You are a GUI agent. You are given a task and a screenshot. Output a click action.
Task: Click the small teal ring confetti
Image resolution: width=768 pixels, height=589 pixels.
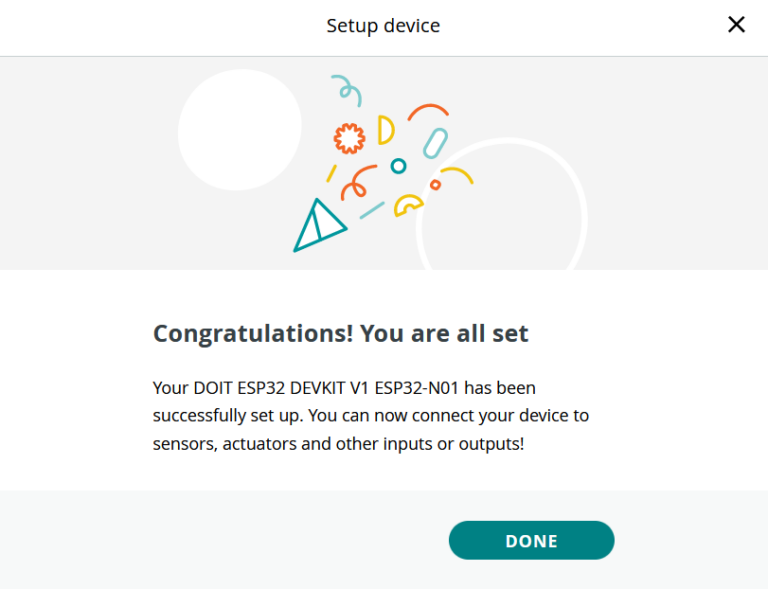pos(398,166)
